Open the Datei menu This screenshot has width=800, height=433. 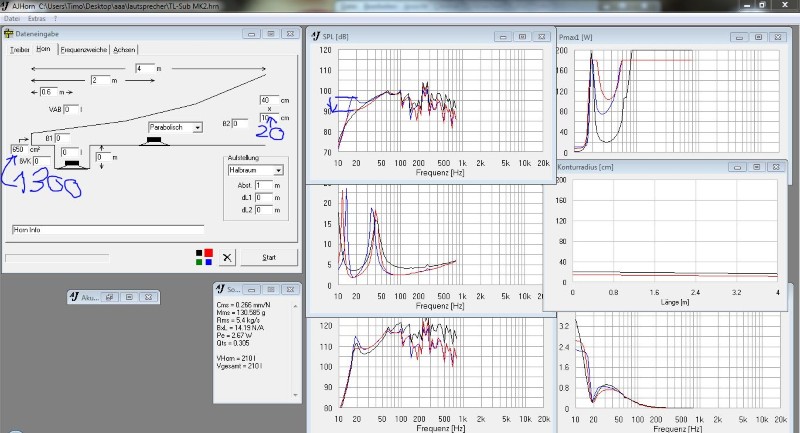coord(12,18)
